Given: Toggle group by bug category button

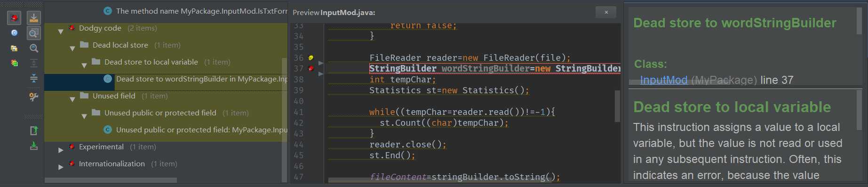Looking at the screenshot, I should click(x=14, y=18).
